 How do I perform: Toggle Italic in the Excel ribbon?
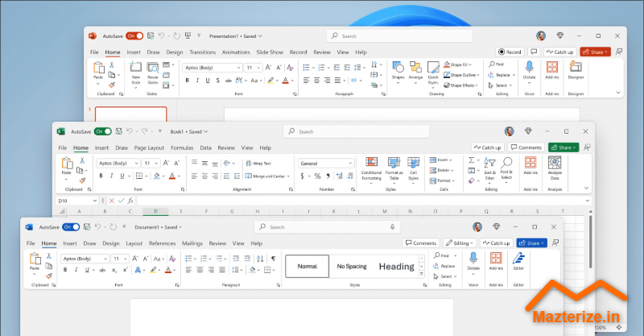111,176
